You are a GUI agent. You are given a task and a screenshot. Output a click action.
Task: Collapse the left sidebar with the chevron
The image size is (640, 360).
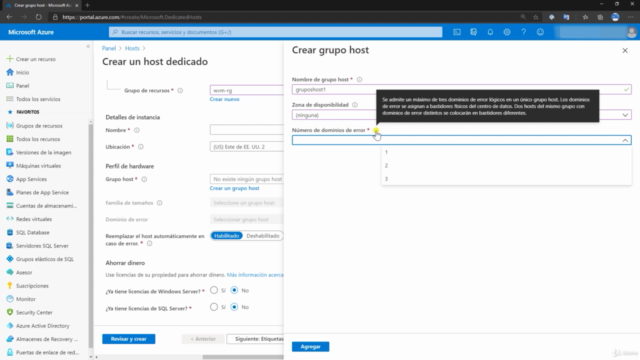coord(88,47)
